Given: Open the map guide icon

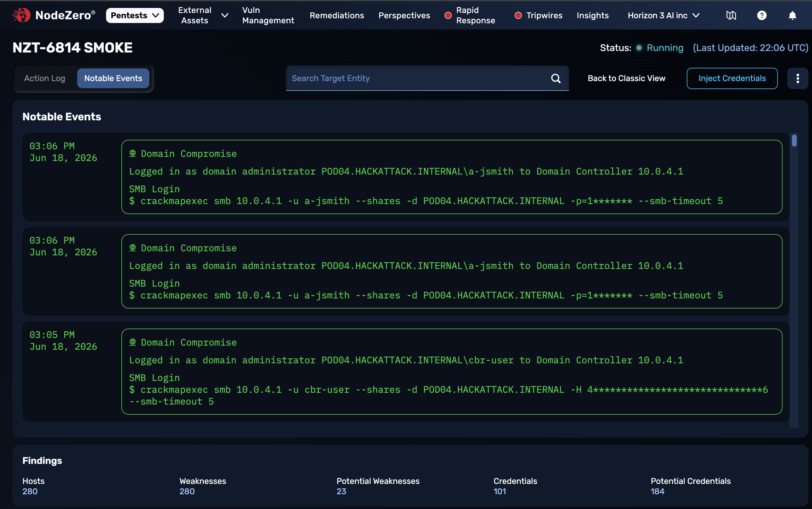Looking at the screenshot, I should tap(731, 16).
